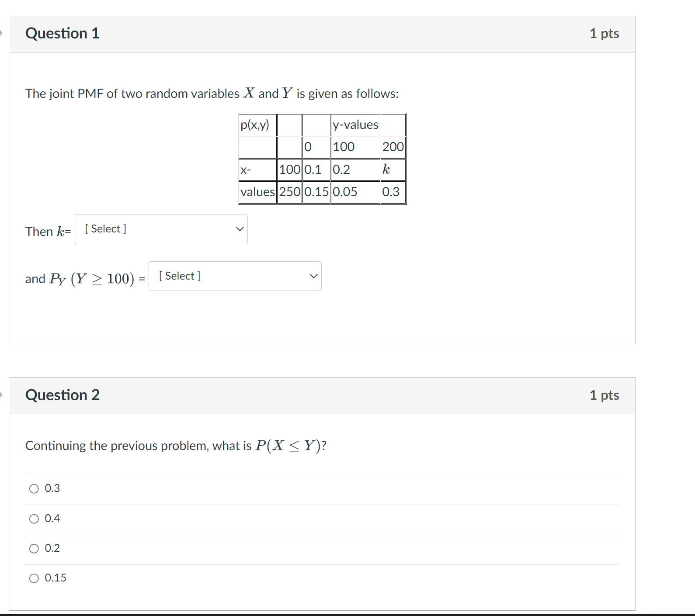
Task: Click the '1 pts' label on Question 2
Action: tap(605, 395)
